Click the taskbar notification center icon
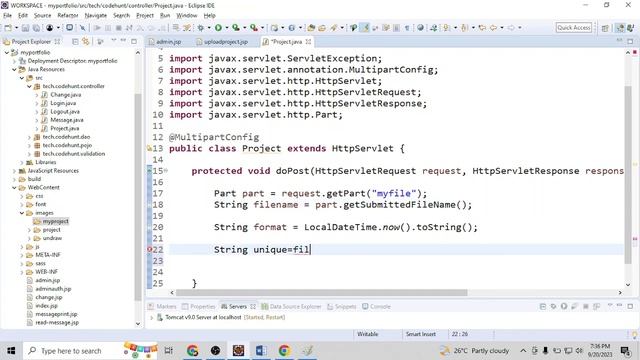The height and width of the screenshot is (360, 640). [625, 351]
